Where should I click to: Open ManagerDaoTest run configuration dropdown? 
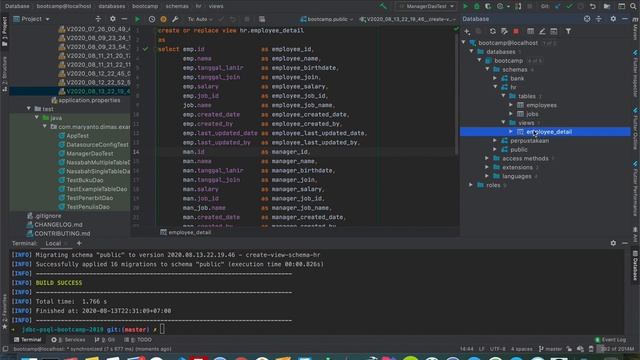[x=426, y=6]
